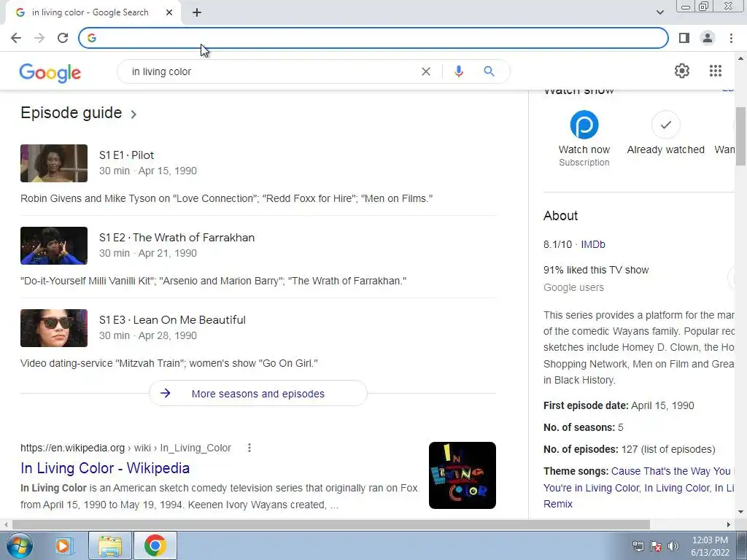This screenshot has height=560, width=747.
Task: Click the scroll-right arrow of horizontal scrollbar
Action: [728, 524]
